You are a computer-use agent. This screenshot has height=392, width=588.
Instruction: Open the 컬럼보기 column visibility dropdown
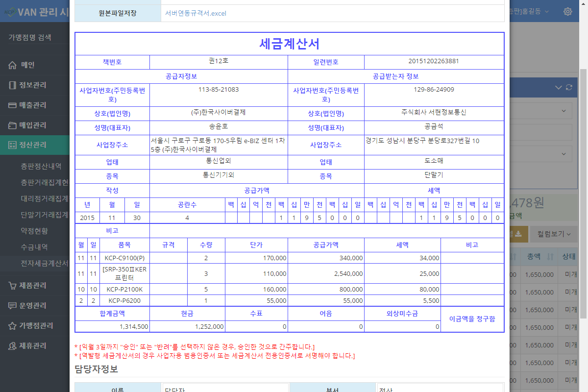pos(554,234)
